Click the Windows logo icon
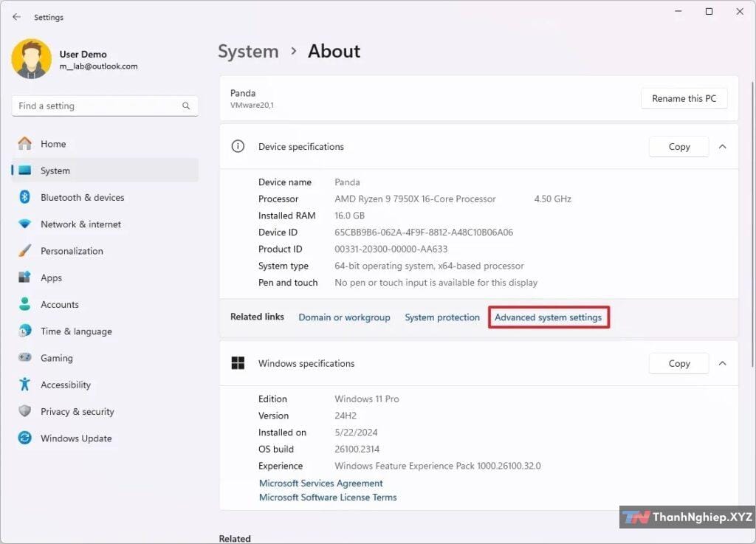Viewport: 756px width, 544px height. pos(238,363)
